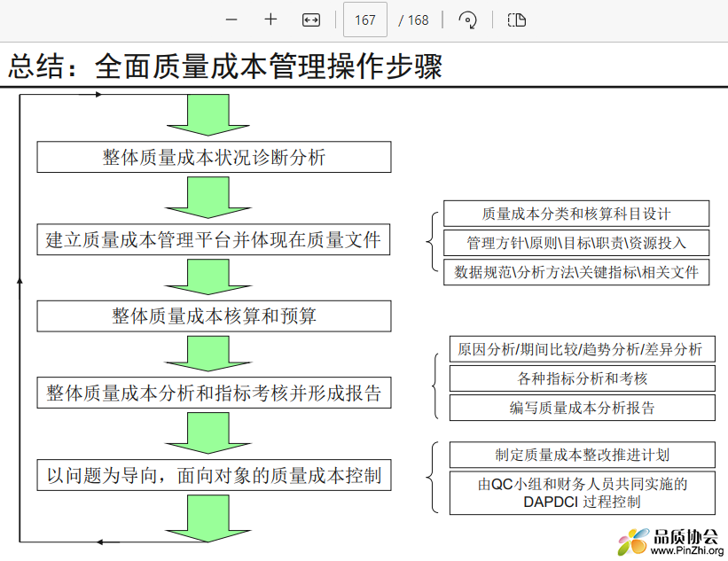Click the box '整体质量成本核算和预算'
Viewport: 728px width, 561px height.
[x=214, y=316]
